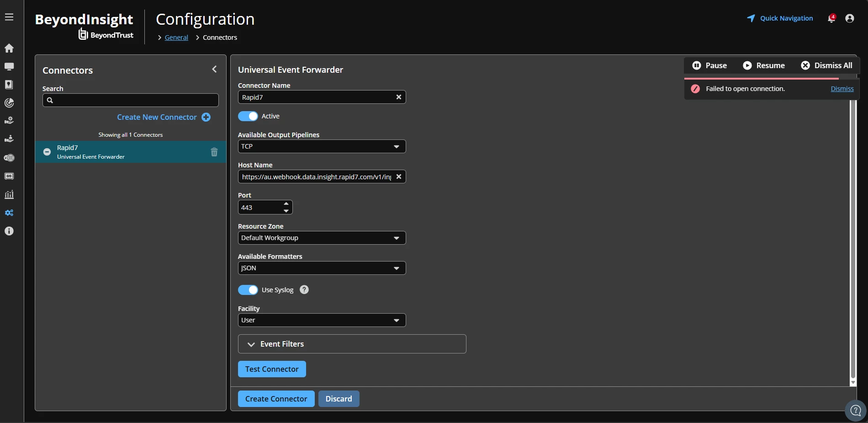
Task: Pause the notifications
Action: click(709, 65)
